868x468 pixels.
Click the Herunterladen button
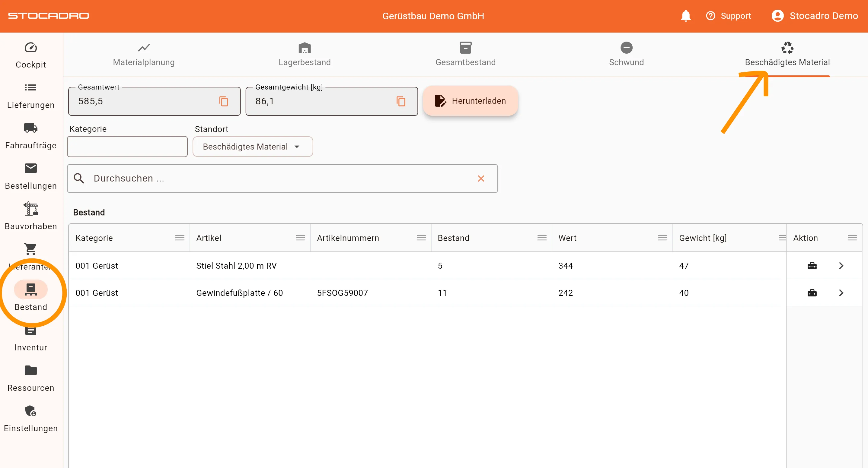[x=470, y=101]
